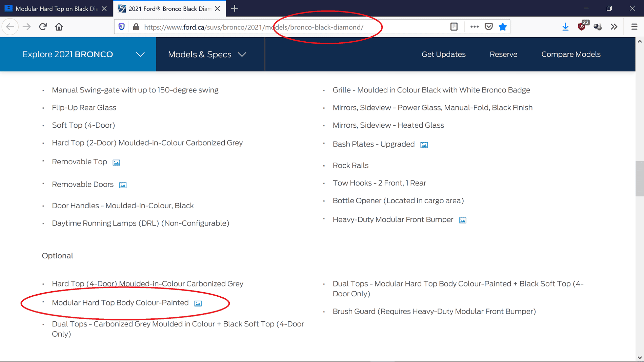Click the Removable Doors feature text
This screenshot has width=644, height=362.
pos(83,185)
